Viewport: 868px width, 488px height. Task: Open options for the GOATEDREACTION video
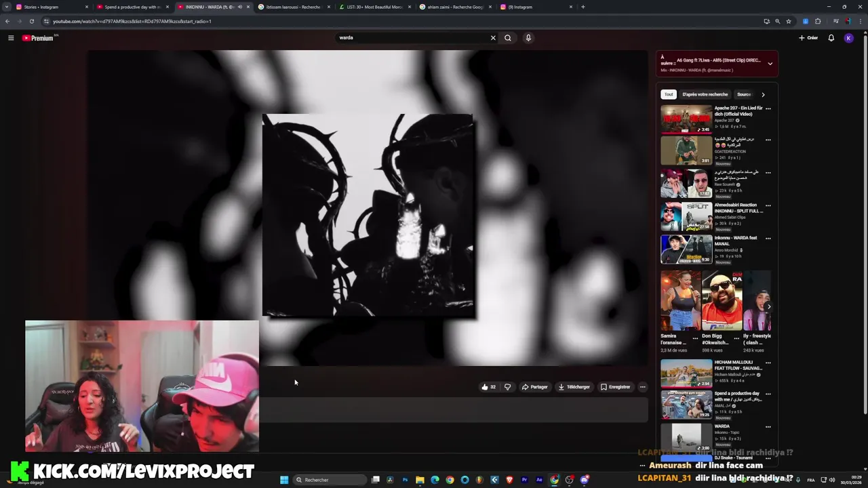(768, 140)
